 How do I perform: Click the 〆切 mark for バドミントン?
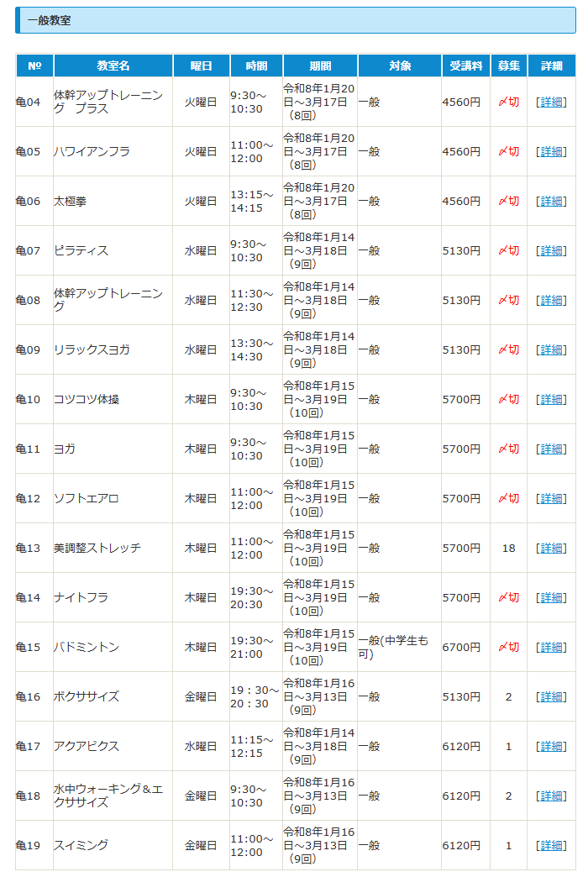[x=508, y=648]
